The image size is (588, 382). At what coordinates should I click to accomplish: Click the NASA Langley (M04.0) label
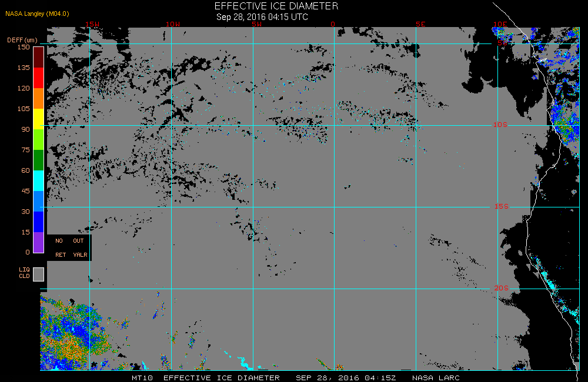37,14
